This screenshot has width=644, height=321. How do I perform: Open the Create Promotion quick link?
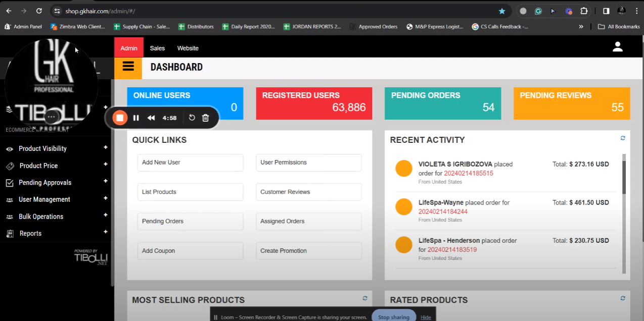[308, 251]
